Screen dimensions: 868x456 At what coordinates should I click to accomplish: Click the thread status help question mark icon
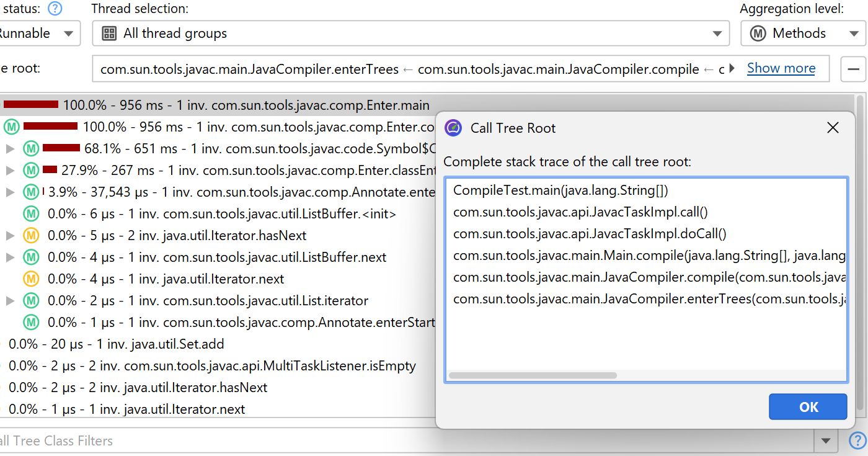pyautogui.click(x=55, y=9)
